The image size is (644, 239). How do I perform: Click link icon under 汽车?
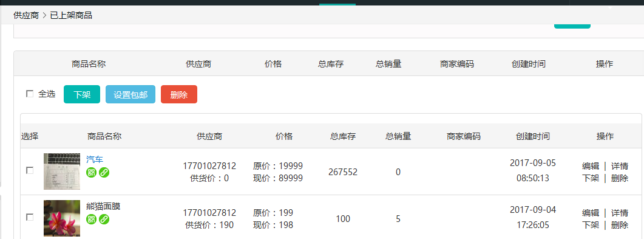tap(104, 172)
